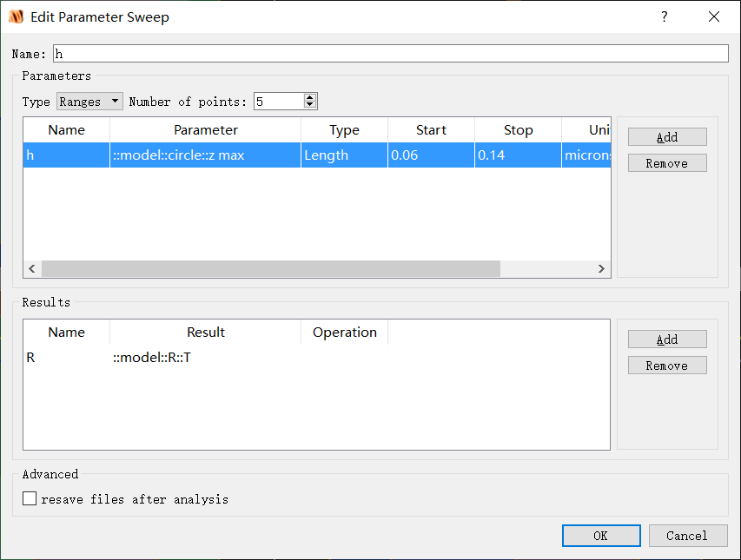This screenshot has height=560, width=741.
Task: Click the Operation column header
Action: pyautogui.click(x=344, y=332)
